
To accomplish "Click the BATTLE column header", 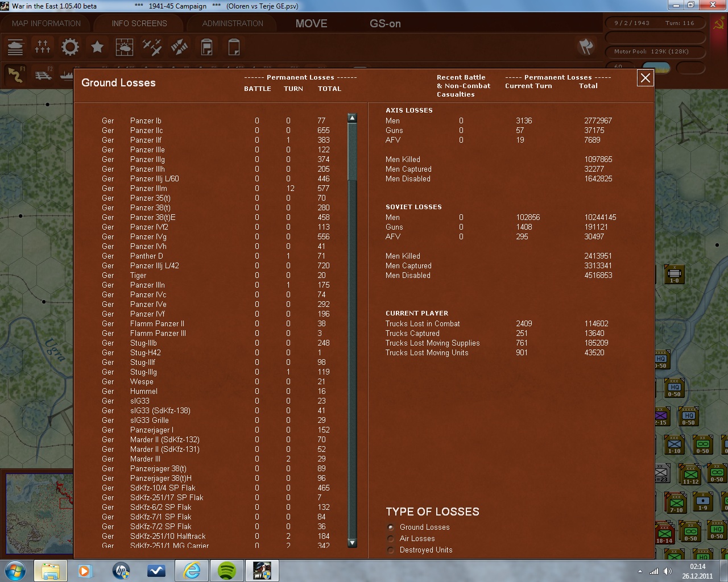I will click(x=258, y=89).
